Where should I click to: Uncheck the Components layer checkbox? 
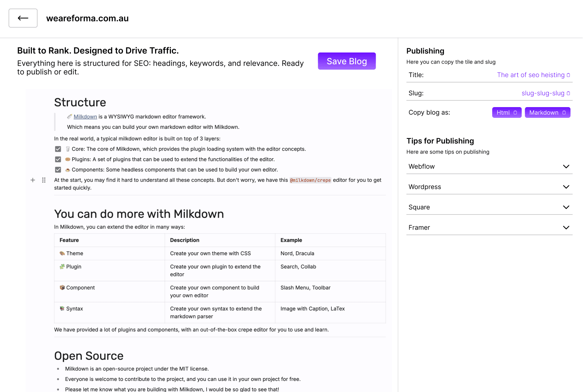coord(58,170)
